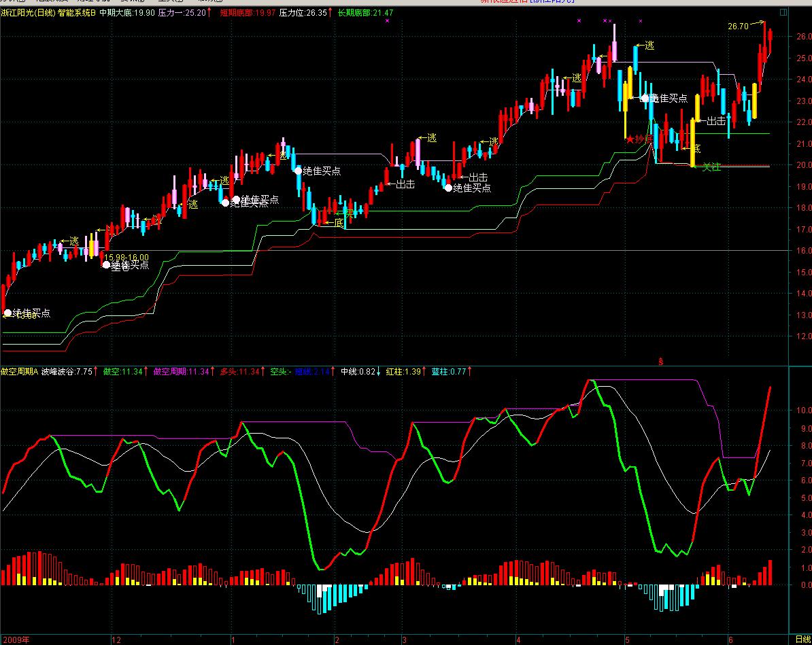This screenshot has width=812, height=645.
Task: Click the 智能系统B indicator name
Action: (x=77, y=12)
